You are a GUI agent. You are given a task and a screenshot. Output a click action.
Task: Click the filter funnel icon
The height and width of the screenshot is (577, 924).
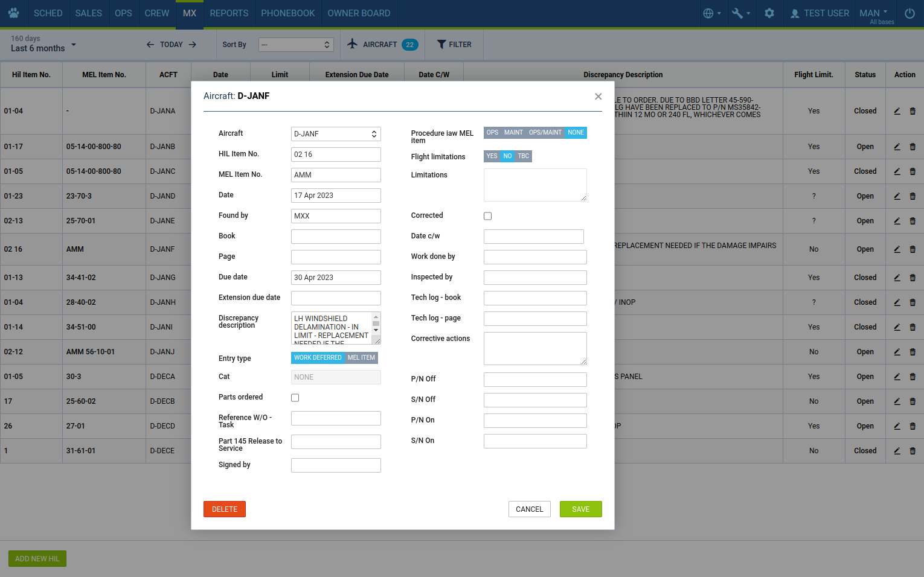(441, 45)
